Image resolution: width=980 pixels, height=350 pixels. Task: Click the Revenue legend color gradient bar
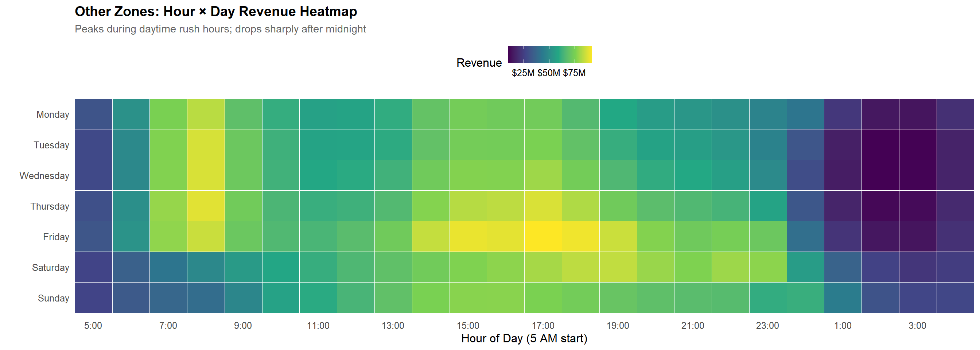[x=550, y=54]
